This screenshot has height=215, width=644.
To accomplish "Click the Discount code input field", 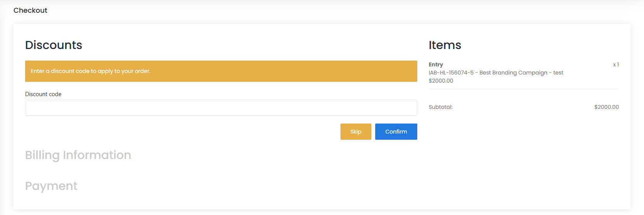I will [x=221, y=108].
